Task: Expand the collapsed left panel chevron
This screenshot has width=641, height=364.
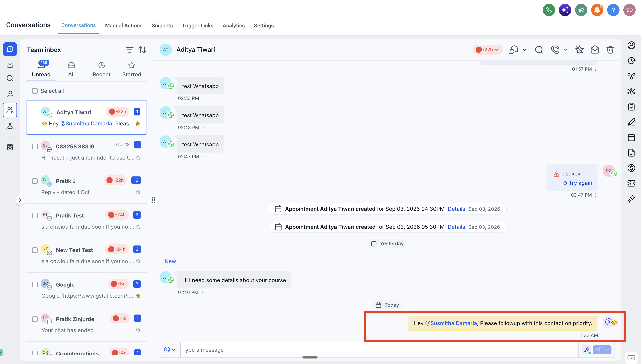Action: [20, 200]
